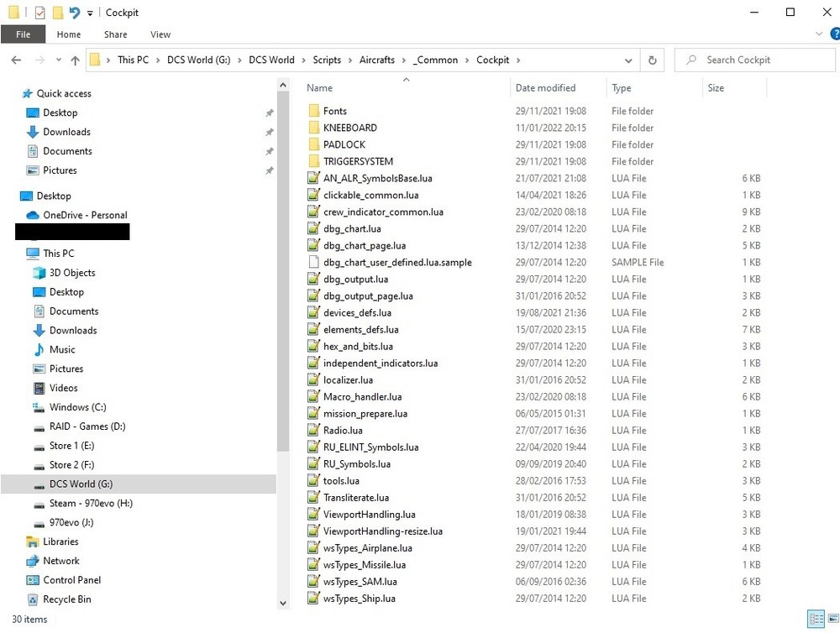
Task: Sort by Size column header
Action: tap(716, 88)
